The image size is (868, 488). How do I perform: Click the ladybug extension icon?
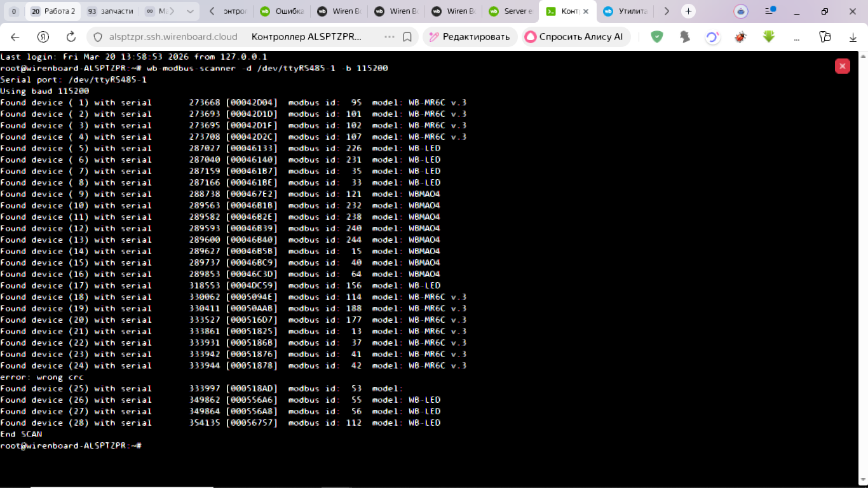(x=740, y=37)
